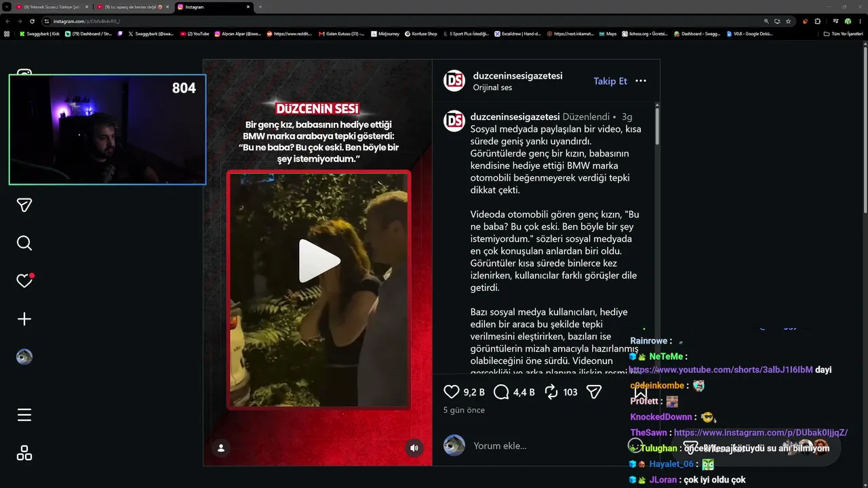Open the post's three-dot options menu
Viewport: 868px width, 488px height.
click(641, 81)
